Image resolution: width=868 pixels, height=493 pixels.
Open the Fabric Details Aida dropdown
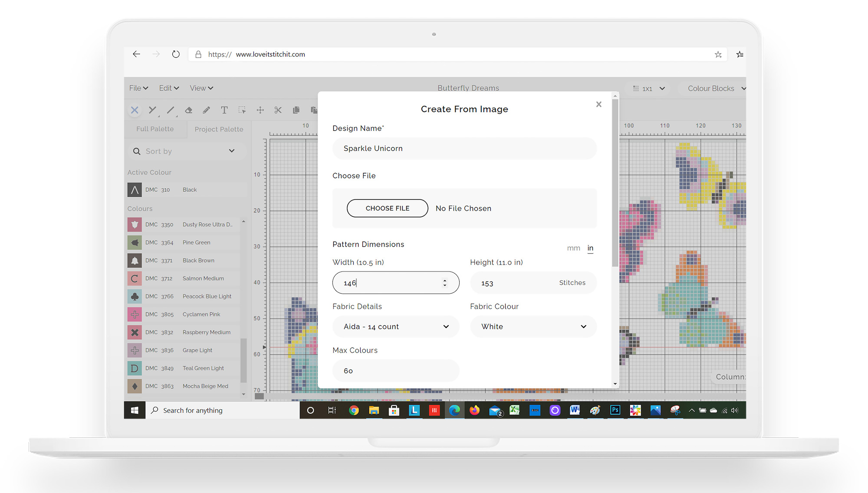[x=396, y=327]
